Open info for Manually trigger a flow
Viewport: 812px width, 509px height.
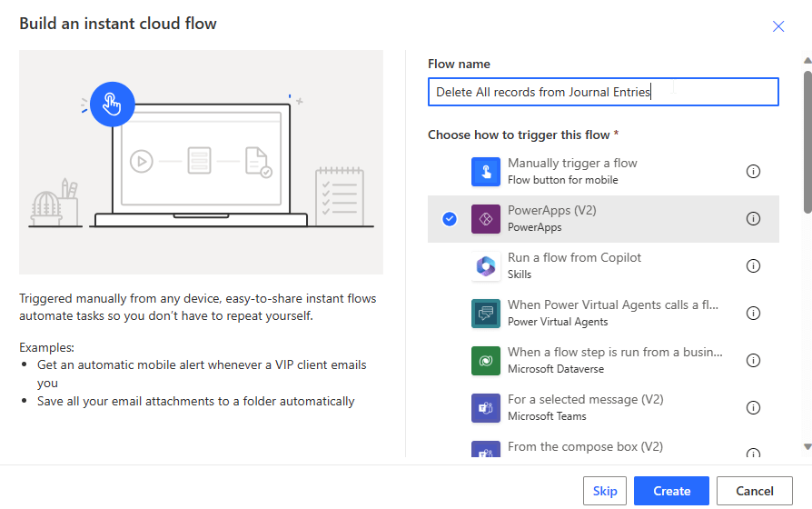click(x=753, y=172)
